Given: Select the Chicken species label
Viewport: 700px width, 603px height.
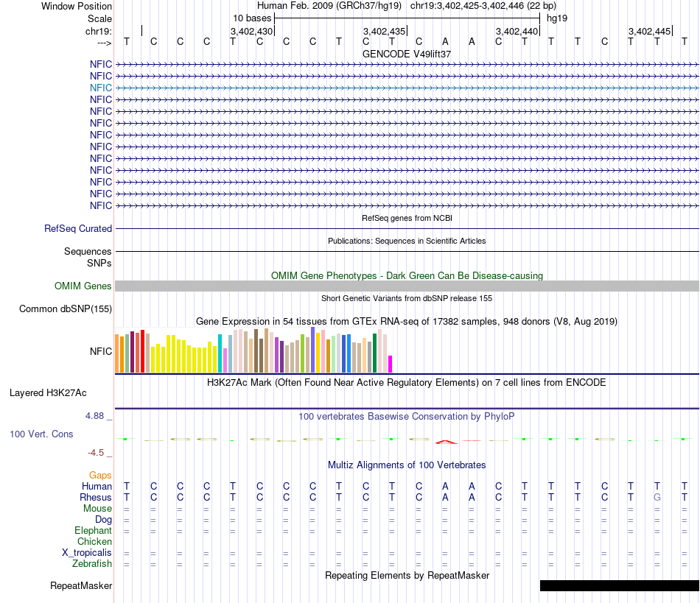Looking at the screenshot, I should (x=94, y=541).
